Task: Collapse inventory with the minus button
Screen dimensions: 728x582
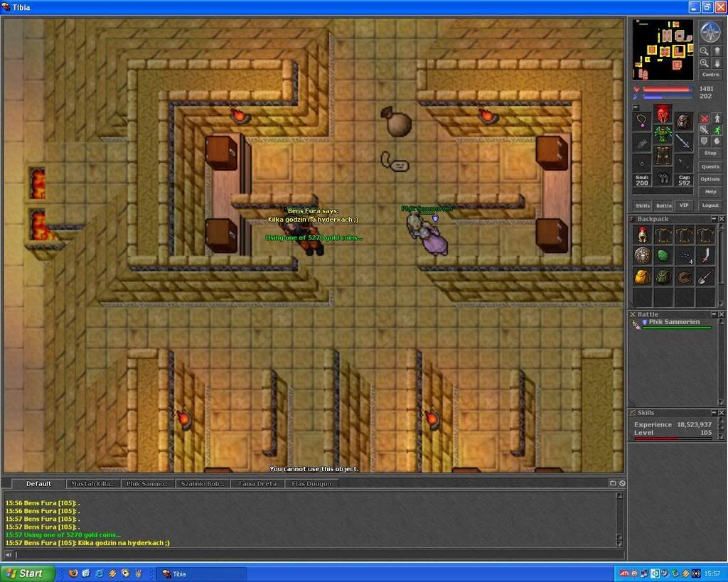Action: coord(636,107)
